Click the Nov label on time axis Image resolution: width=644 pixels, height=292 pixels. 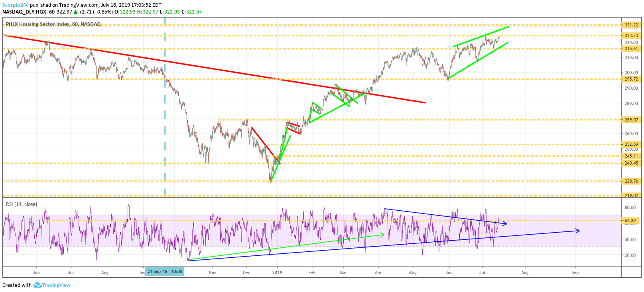(x=213, y=272)
